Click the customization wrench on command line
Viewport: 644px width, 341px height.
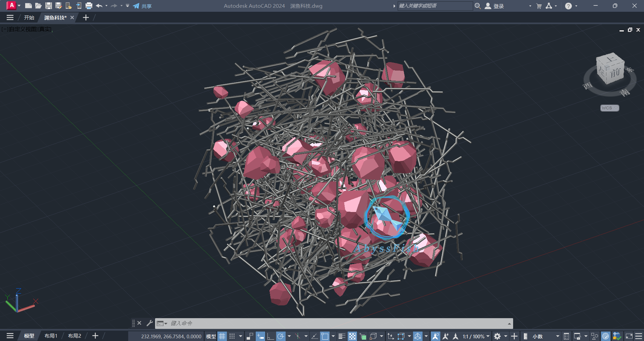149,323
